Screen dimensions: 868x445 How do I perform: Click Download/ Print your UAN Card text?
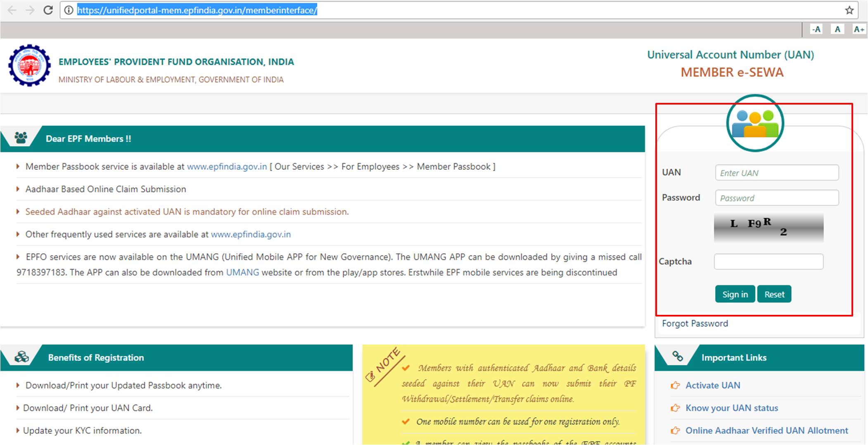88,408
